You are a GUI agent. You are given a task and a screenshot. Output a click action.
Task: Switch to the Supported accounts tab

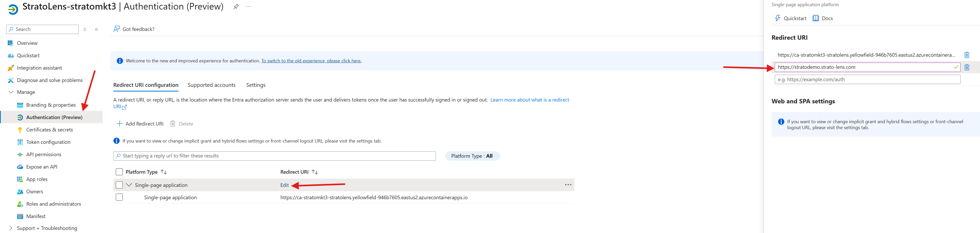211,85
